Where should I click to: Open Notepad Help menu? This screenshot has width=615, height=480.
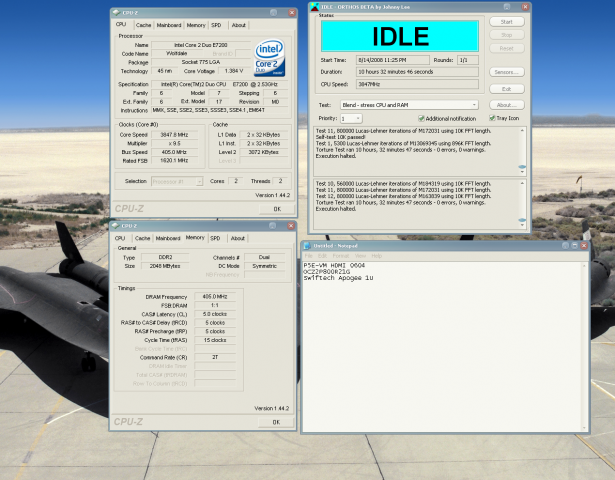coord(377,256)
